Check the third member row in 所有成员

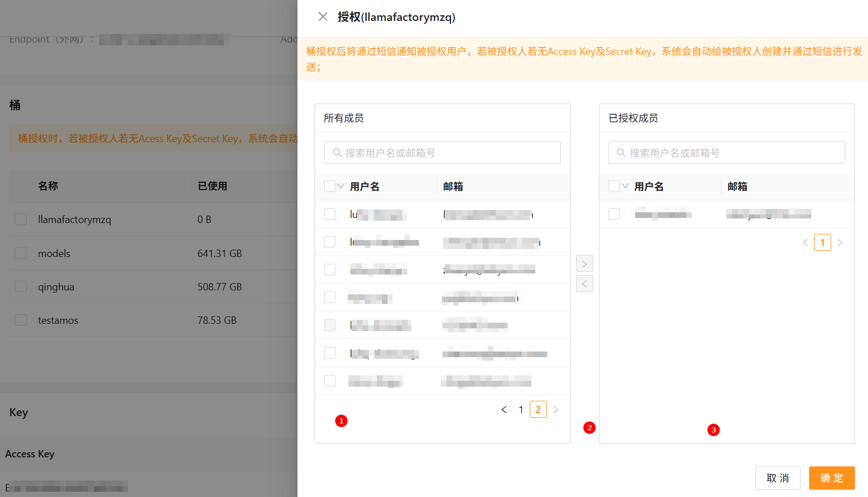[x=330, y=269]
